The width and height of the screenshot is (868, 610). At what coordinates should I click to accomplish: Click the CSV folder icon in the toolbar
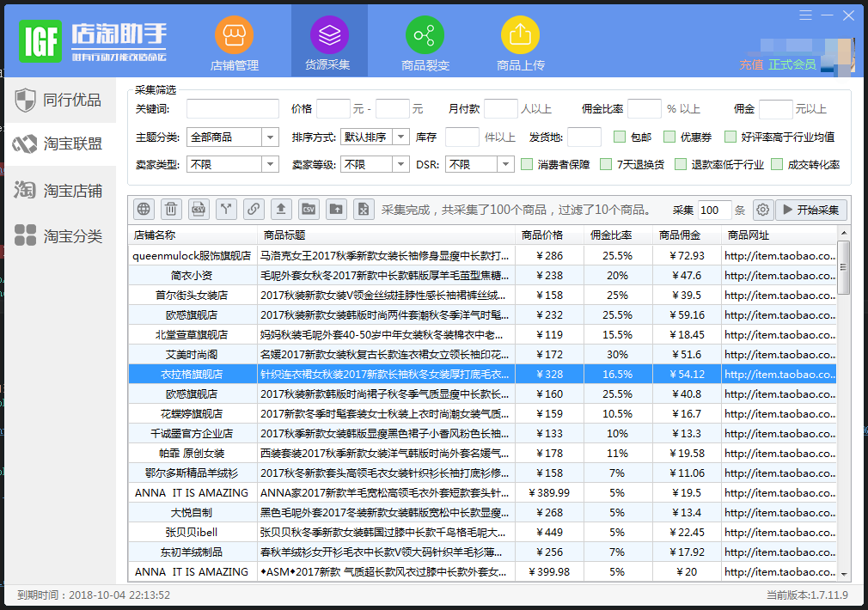point(309,210)
